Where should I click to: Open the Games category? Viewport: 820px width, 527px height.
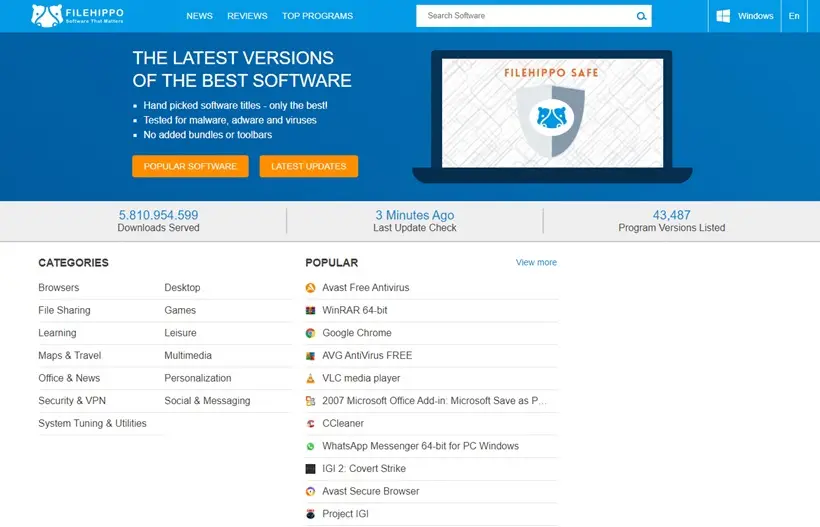[x=180, y=310]
